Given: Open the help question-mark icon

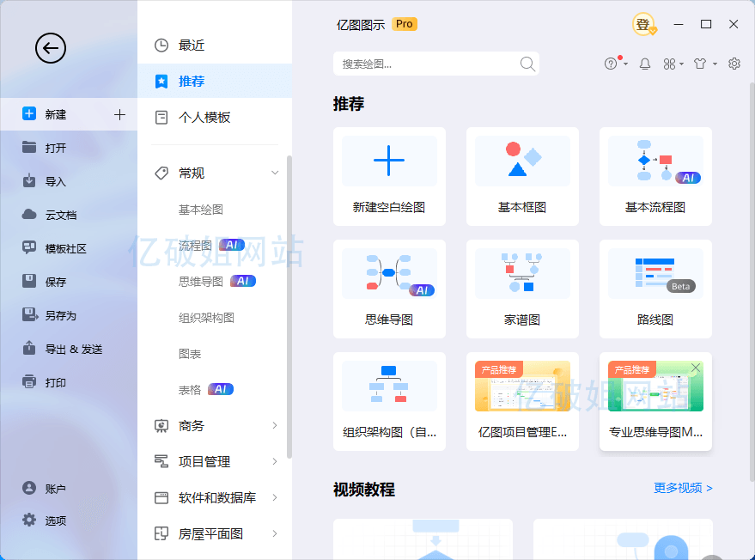Looking at the screenshot, I should tap(611, 64).
